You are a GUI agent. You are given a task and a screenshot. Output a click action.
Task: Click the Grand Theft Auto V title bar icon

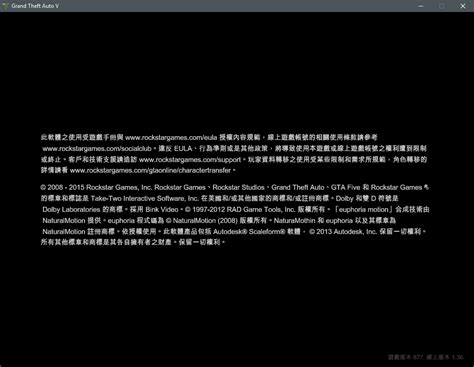[5, 6]
